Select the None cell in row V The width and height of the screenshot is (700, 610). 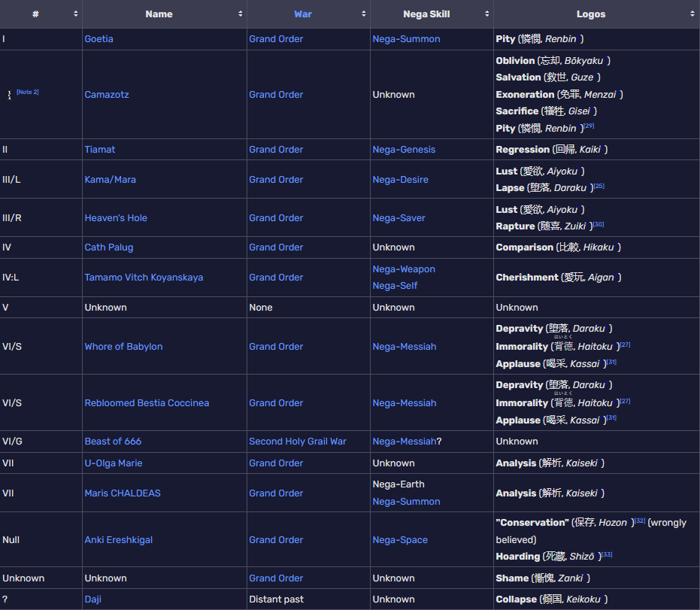[x=261, y=308]
